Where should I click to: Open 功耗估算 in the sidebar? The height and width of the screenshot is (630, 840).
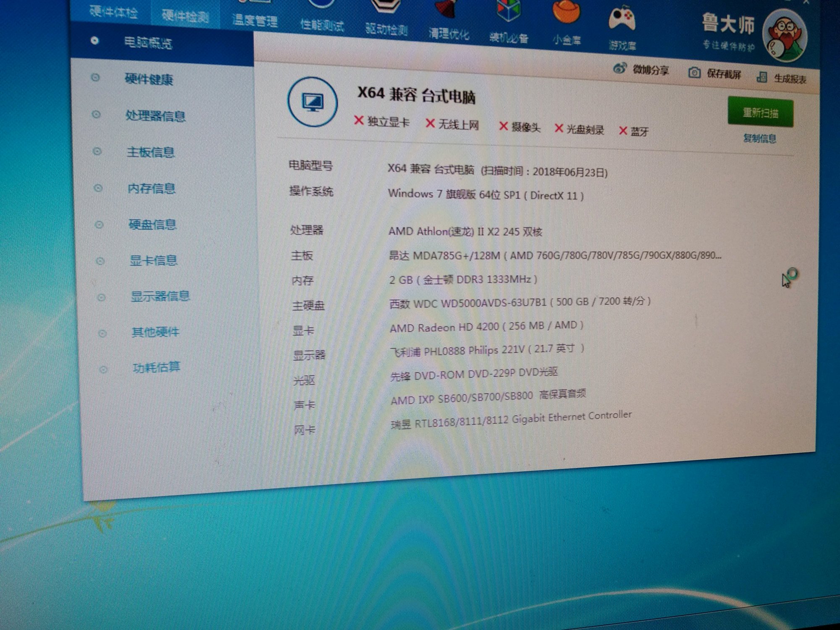156,367
